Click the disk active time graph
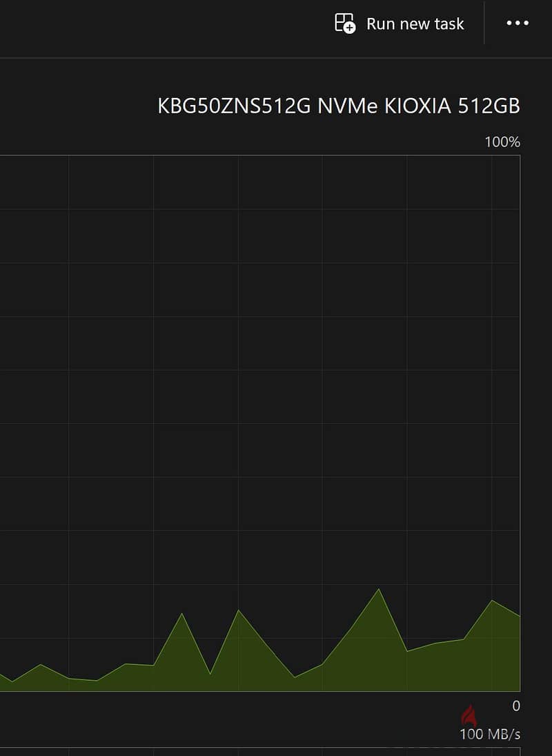552x756 pixels. 260,423
